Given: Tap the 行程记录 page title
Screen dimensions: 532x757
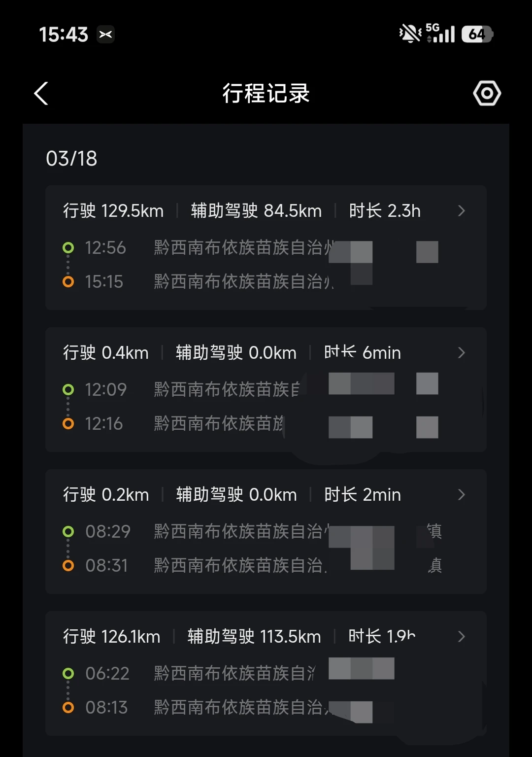Looking at the screenshot, I should pos(266,93).
